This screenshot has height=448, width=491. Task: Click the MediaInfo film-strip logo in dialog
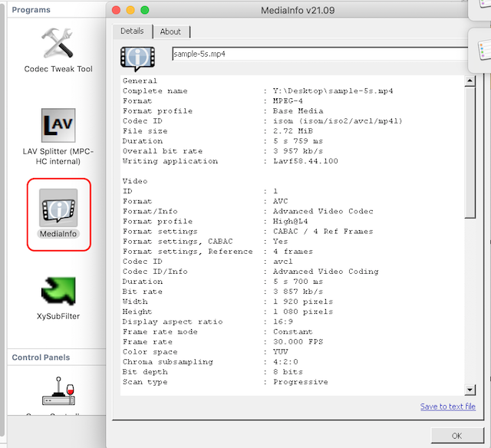[x=137, y=58]
